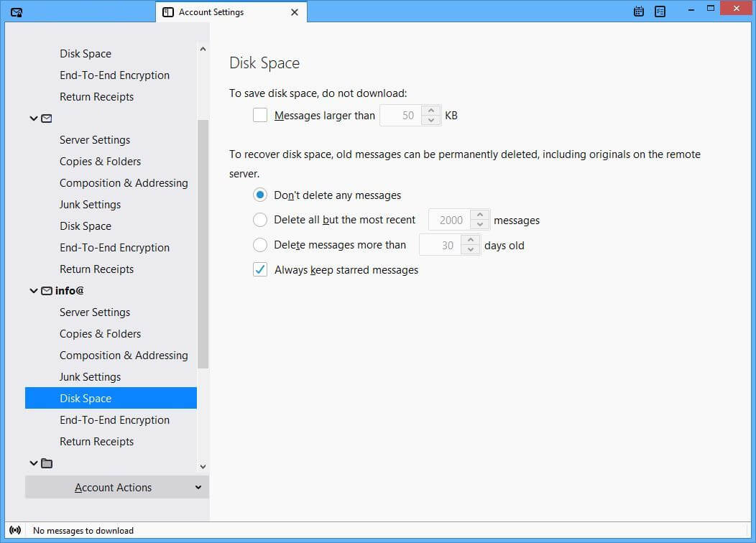Maximize the Thunderbird window
Viewport: 756px width, 543px height.
coord(711,8)
